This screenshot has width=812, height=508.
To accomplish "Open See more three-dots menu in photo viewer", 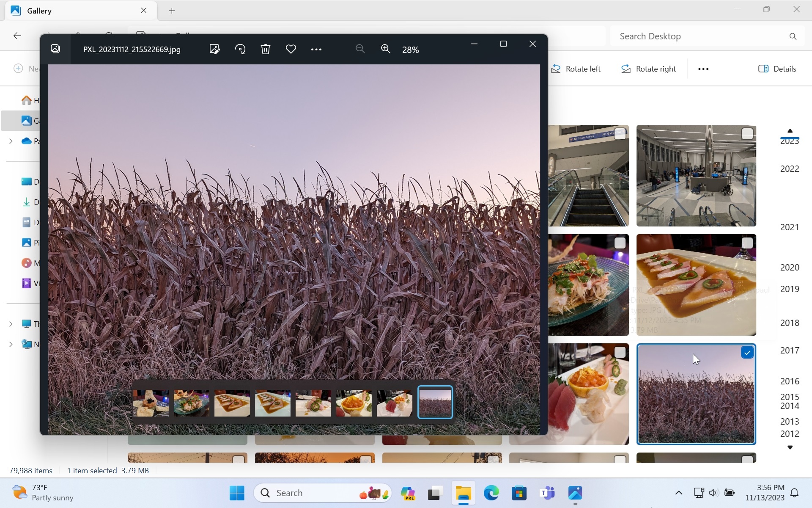I will (x=316, y=50).
